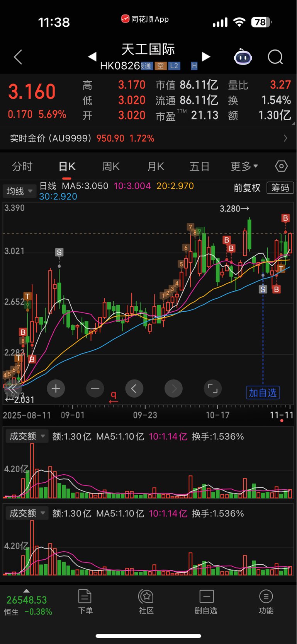The height and width of the screenshot is (644, 297).
Task: Open the 均线 indicator dropdown
Action: (19, 191)
